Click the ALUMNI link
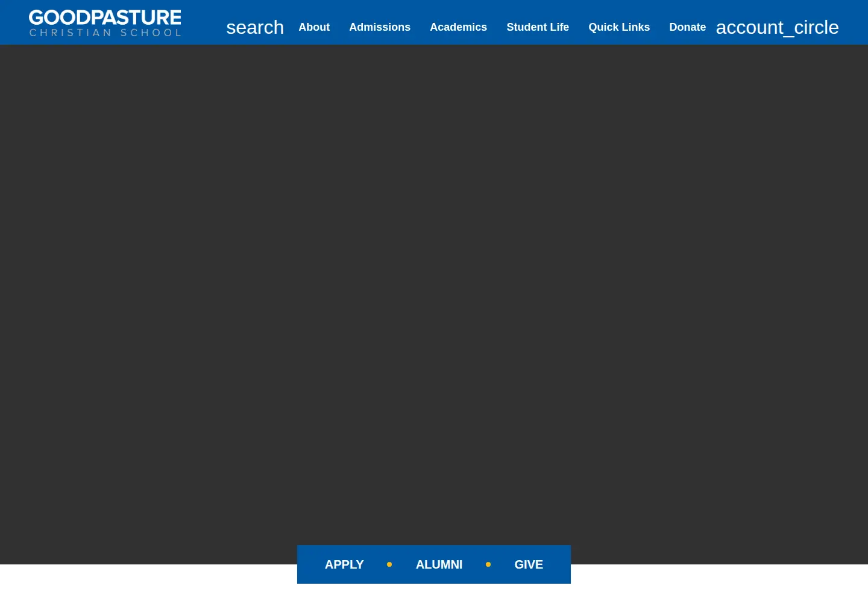868x603 pixels. click(439, 564)
